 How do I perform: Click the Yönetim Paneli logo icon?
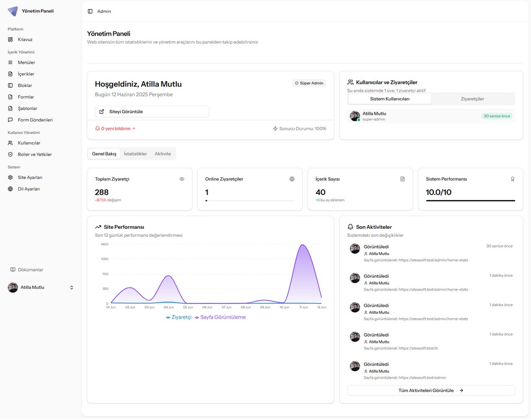click(13, 11)
